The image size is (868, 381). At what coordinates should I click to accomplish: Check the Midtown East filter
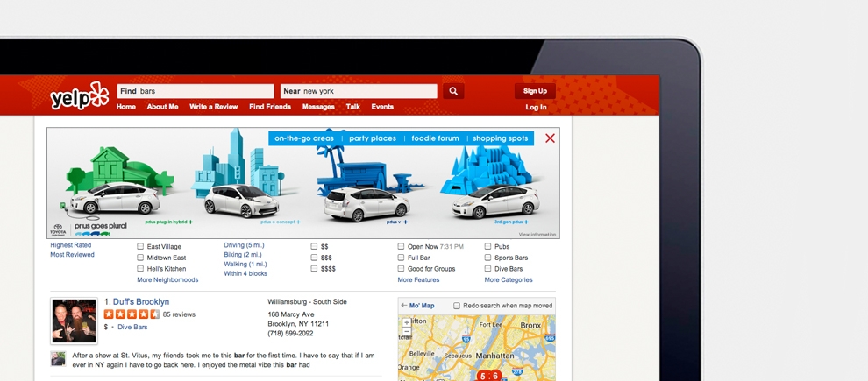tap(140, 258)
